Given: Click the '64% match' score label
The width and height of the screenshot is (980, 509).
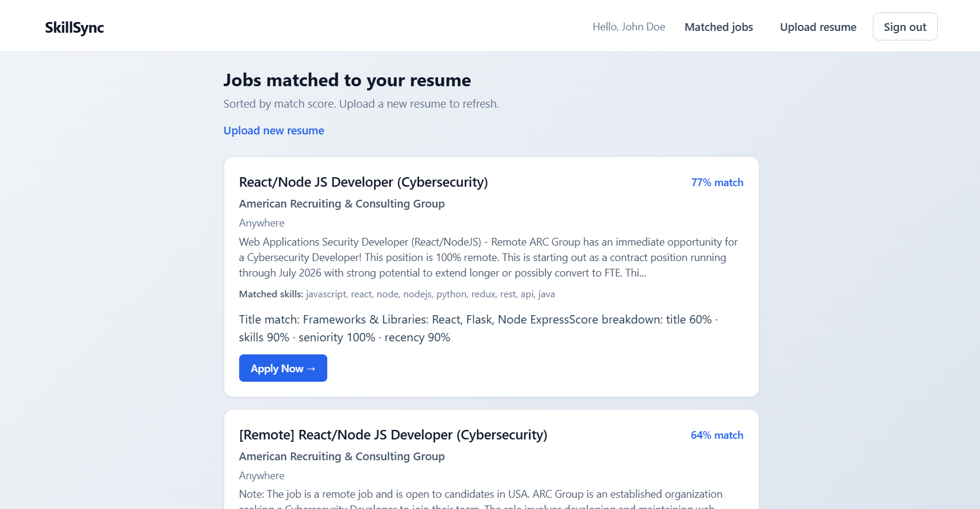Looking at the screenshot, I should tap(717, 435).
